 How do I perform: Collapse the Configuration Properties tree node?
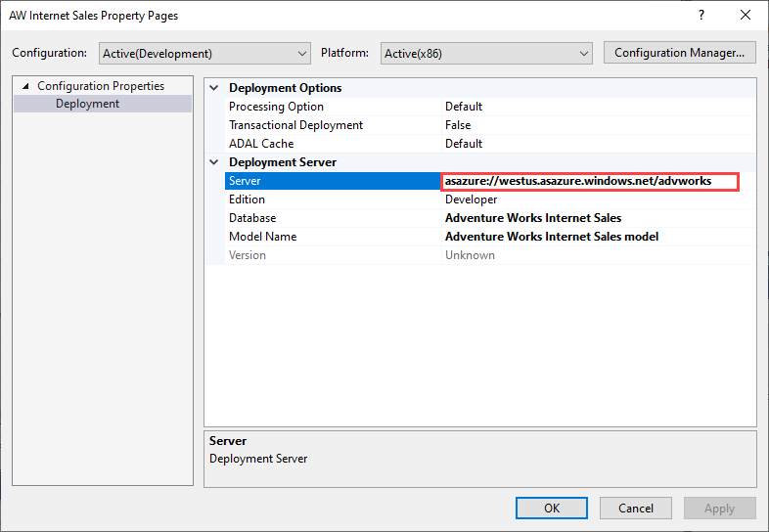click(25, 86)
